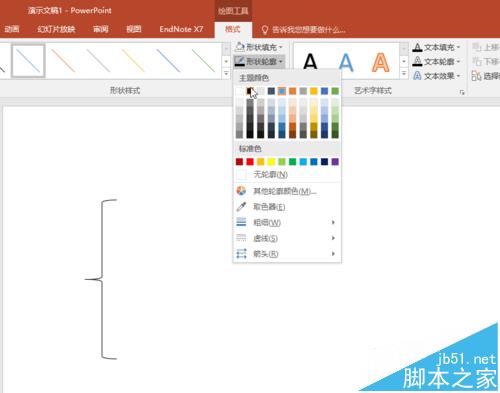Expand the shape styles gallery more arrow
The height and width of the screenshot is (393, 500).
pyautogui.click(x=226, y=73)
